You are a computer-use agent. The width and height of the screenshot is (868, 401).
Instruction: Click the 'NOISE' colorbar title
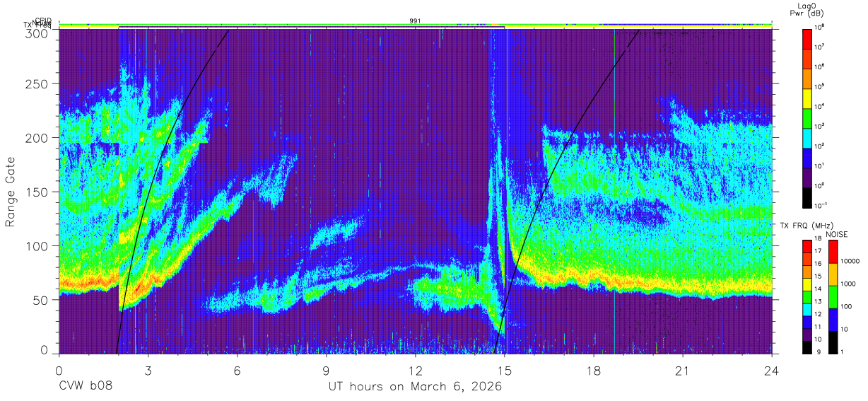pos(837,233)
